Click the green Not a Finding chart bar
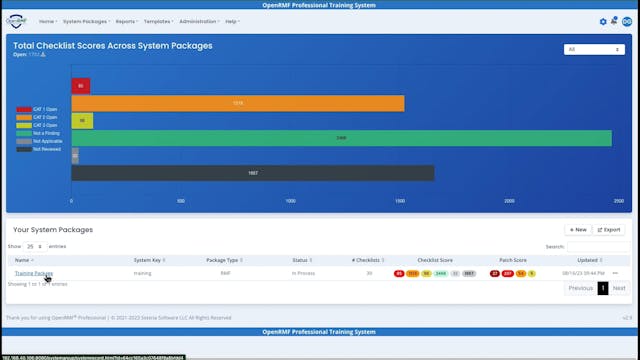Image resolution: width=640 pixels, height=360 pixels. 342,138
